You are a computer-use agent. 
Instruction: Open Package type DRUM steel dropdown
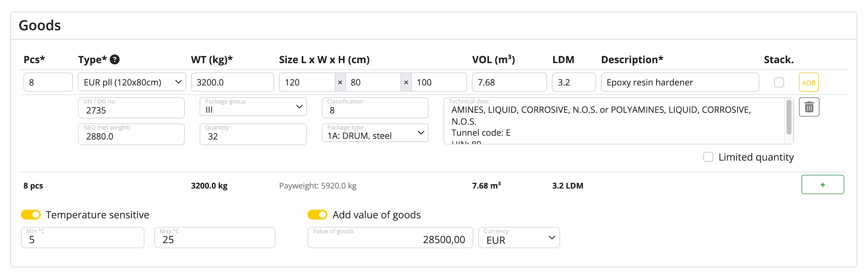tap(375, 133)
